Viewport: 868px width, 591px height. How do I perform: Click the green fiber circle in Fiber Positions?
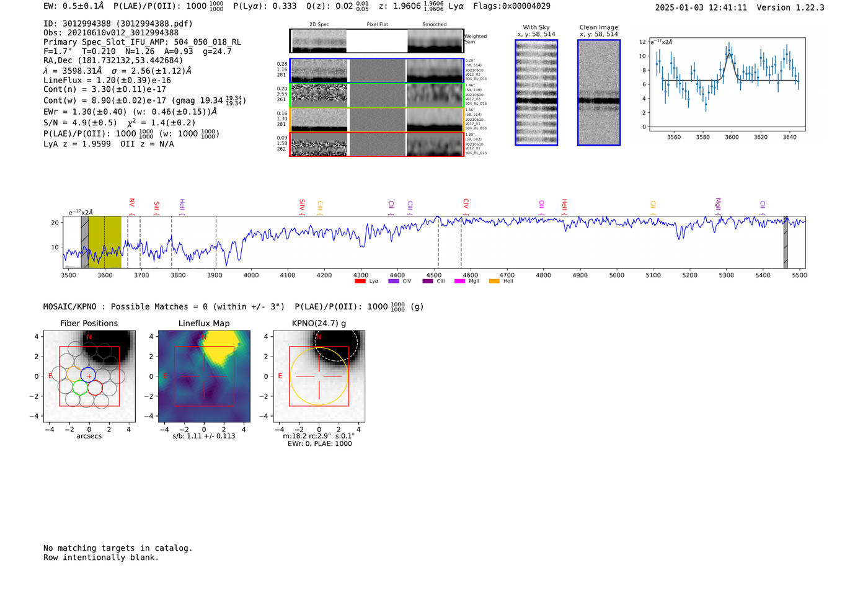(80, 388)
